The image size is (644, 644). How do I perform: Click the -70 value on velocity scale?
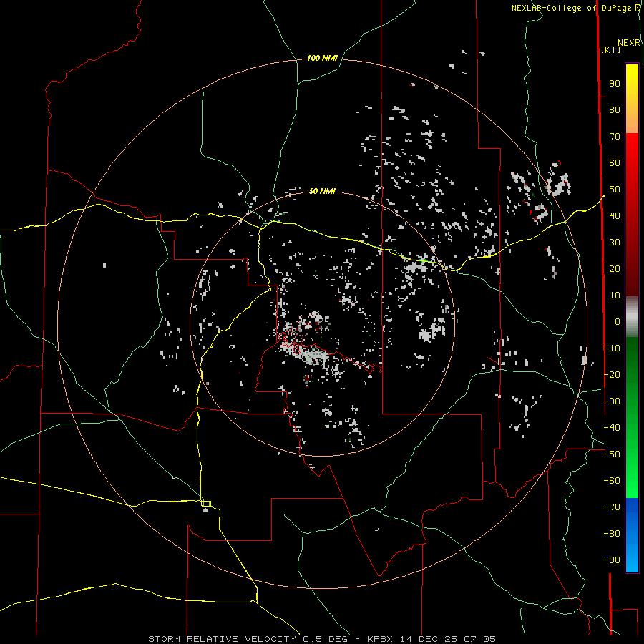(x=612, y=507)
